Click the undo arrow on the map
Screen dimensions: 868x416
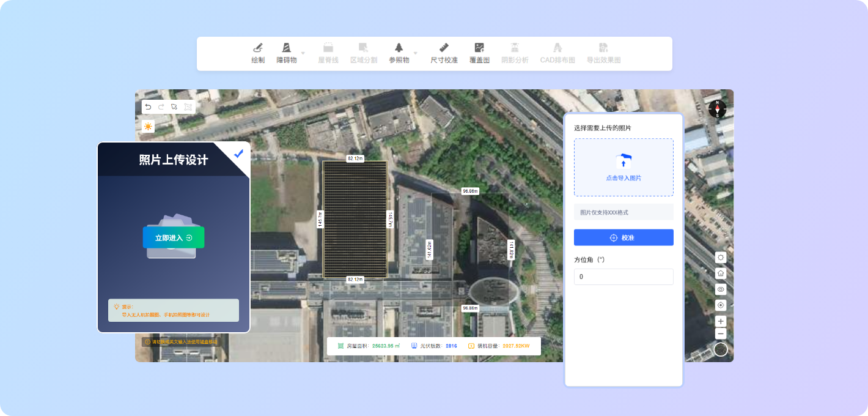pyautogui.click(x=148, y=107)
